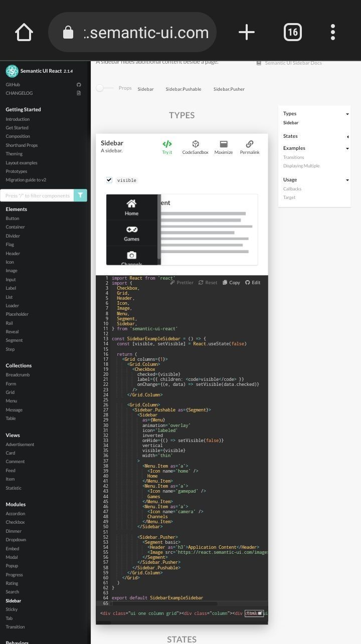Open the Theming page
This screenshot has width=361, height=644.
pos(14,154)
